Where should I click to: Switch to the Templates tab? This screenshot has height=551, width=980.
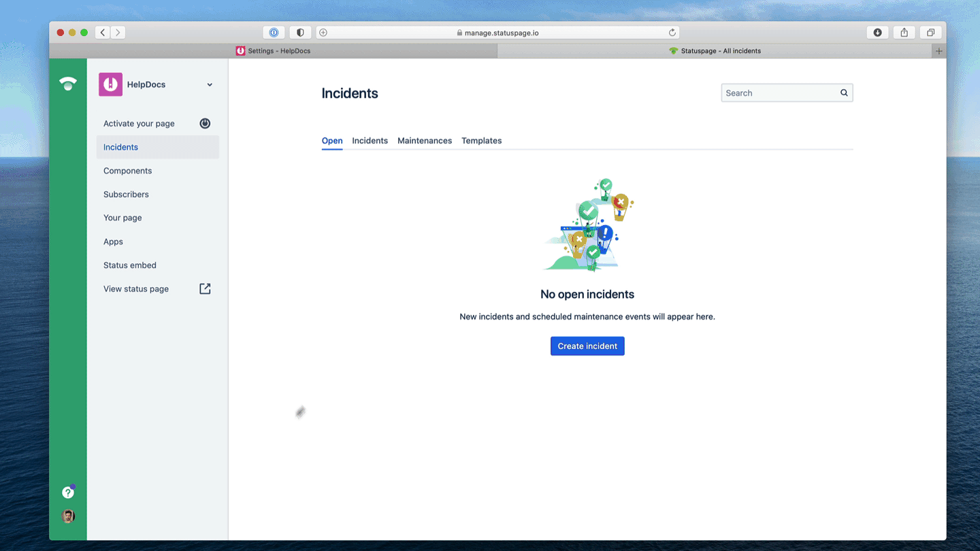click(x=481, y=141)
